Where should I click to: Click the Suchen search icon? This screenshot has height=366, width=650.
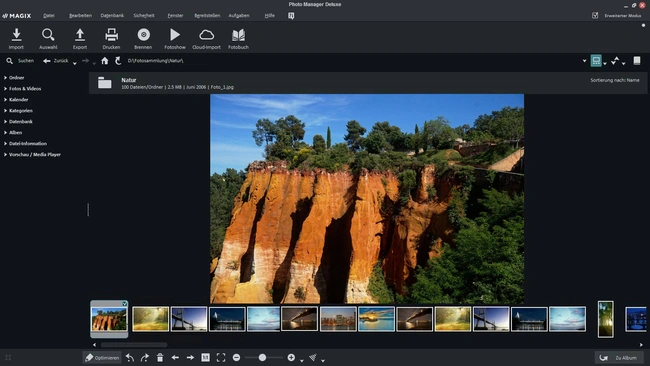click(9, 61)
